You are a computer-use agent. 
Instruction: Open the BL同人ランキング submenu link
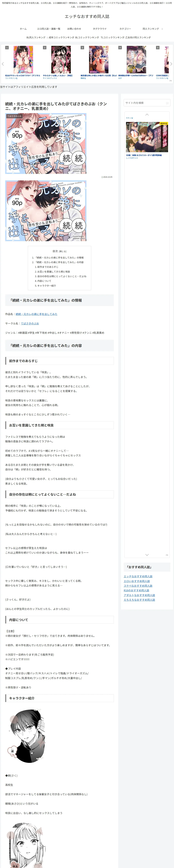tap(36, 37)
